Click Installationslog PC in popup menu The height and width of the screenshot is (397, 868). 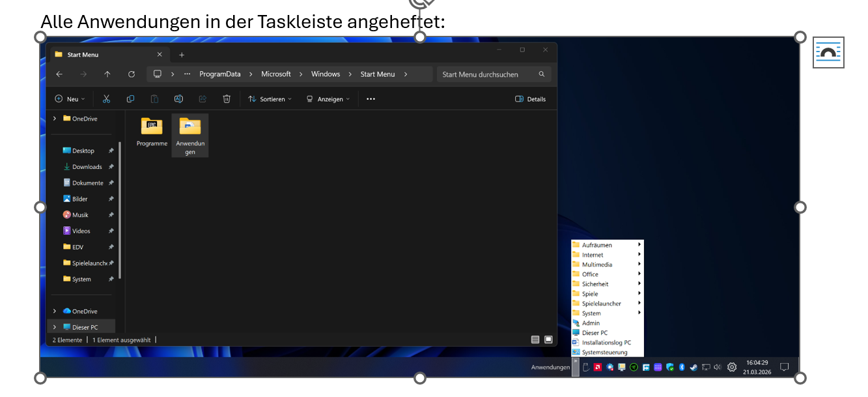[x=607, y=342]
